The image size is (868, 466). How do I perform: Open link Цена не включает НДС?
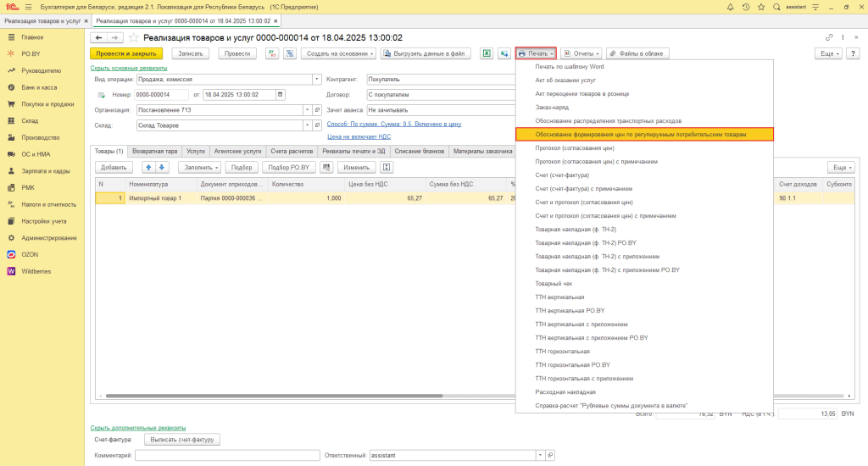coord(359,136)
